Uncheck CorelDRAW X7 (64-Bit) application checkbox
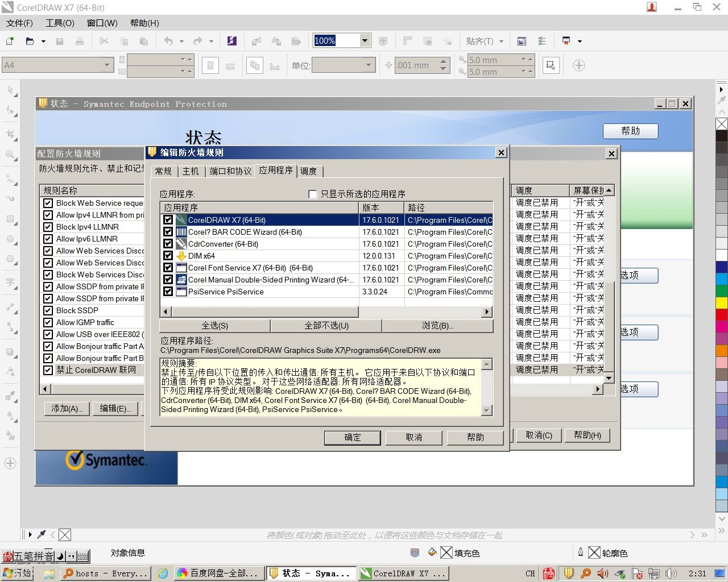 [168, 220]
